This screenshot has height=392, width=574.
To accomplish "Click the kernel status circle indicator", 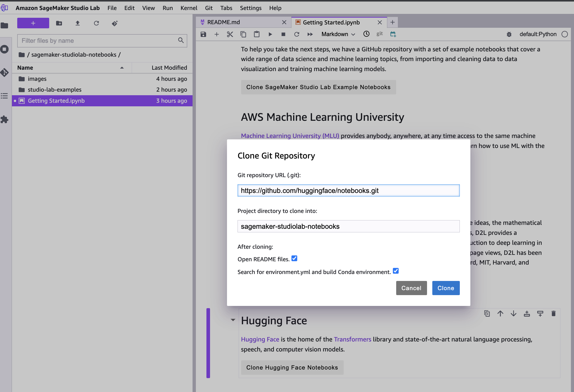I will (x=565, y=34).
